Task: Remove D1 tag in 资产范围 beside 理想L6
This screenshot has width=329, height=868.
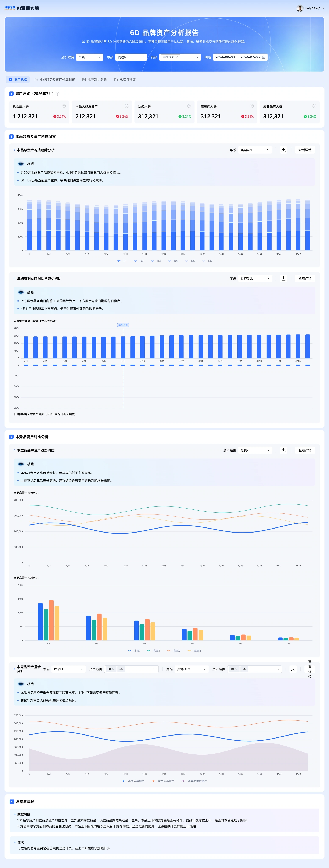Action: 113,669
